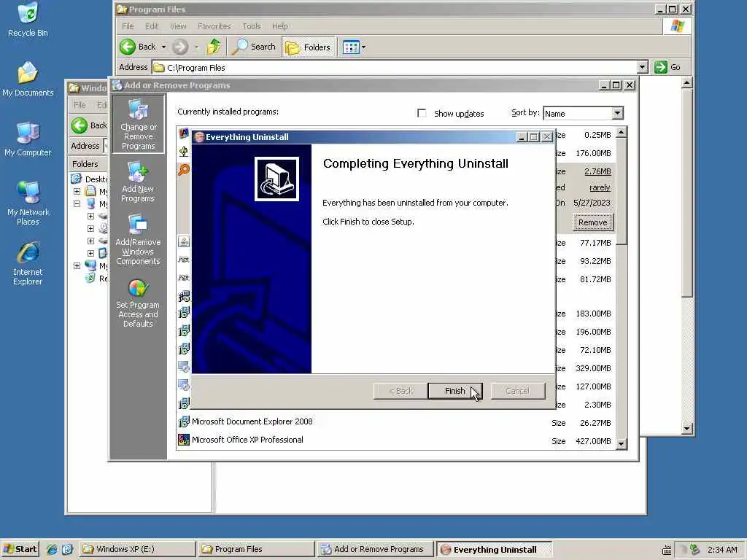Open My Documents desktop icon

point(28,79)
